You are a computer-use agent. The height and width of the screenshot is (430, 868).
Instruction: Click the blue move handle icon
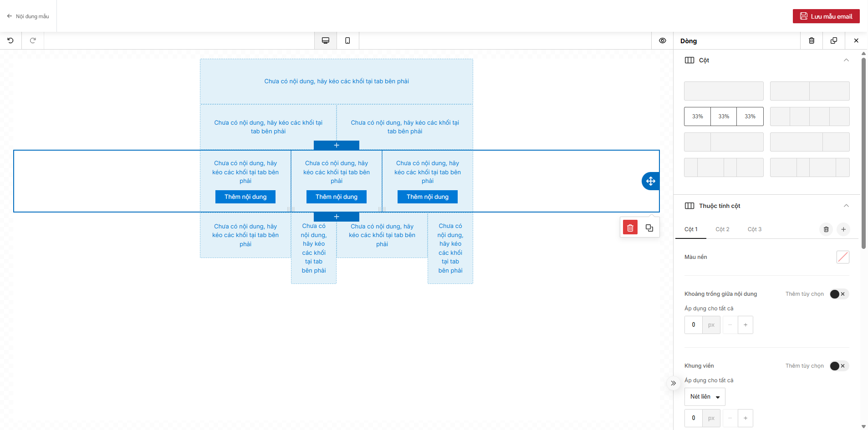pos(650,181)
